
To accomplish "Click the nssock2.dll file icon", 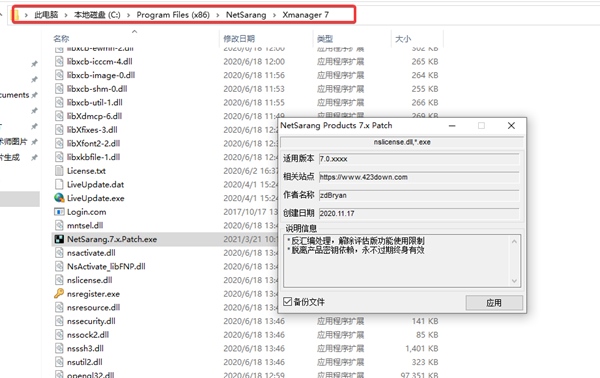I will 59,335.
